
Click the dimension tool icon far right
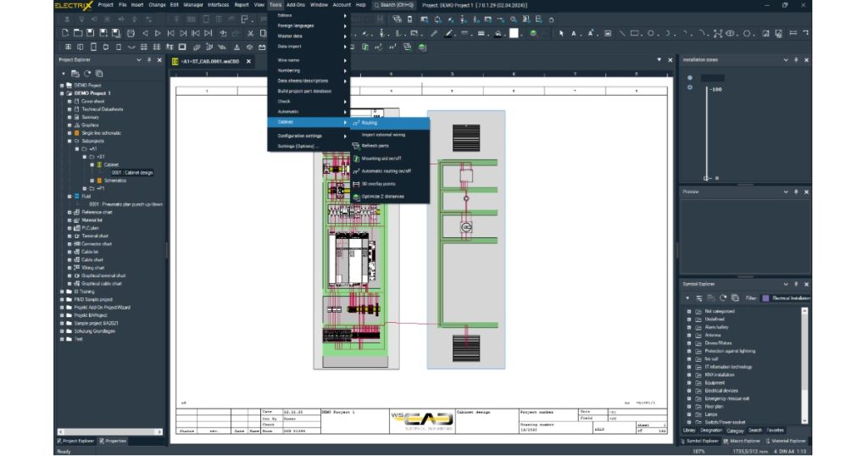point(793,33)
